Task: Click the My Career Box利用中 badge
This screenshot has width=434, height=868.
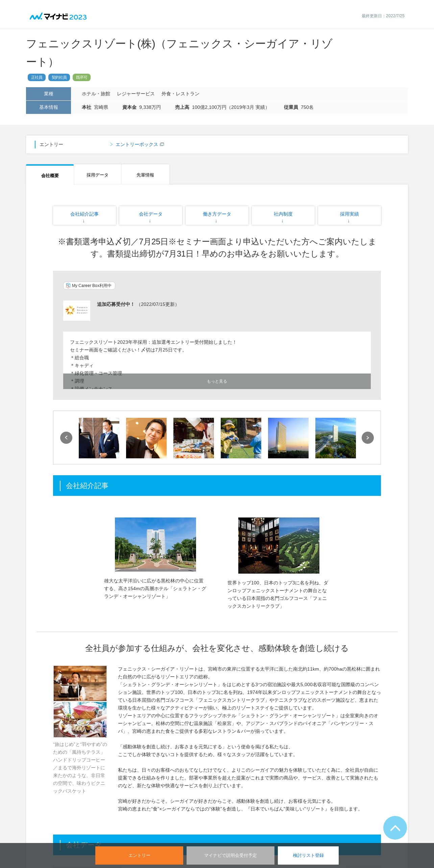Action: tap(89, 286)
